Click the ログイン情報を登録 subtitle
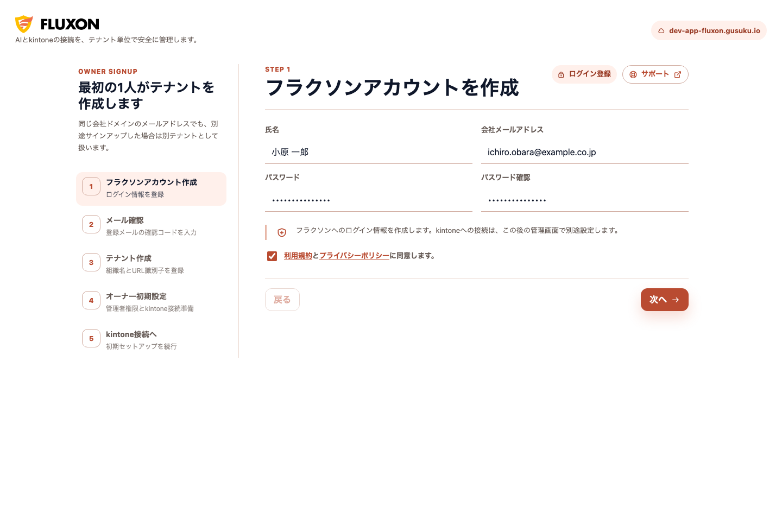This screenshot has width=782, height=532. [135, 194]
